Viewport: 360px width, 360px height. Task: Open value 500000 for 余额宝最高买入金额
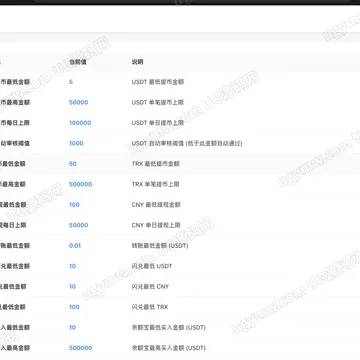(x=80, y=348)
